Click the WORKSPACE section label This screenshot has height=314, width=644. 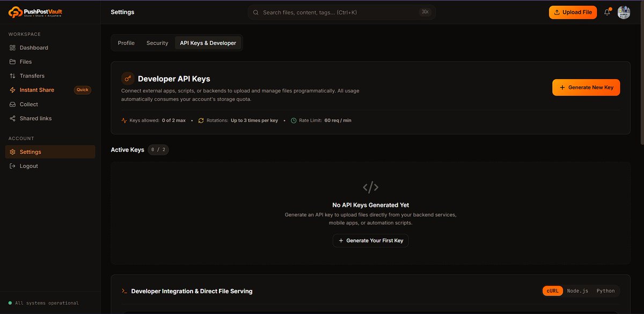pyautogui.click(x=25, y=34)
